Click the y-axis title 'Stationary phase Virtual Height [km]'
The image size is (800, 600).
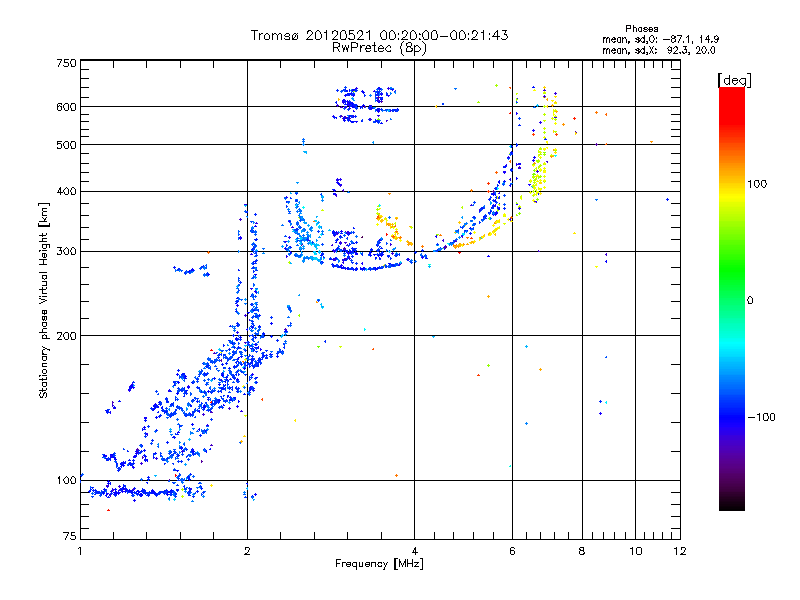[44, 300]
